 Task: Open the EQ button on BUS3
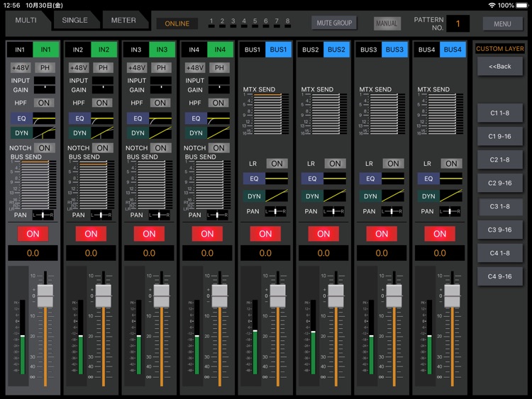[370, 179]
